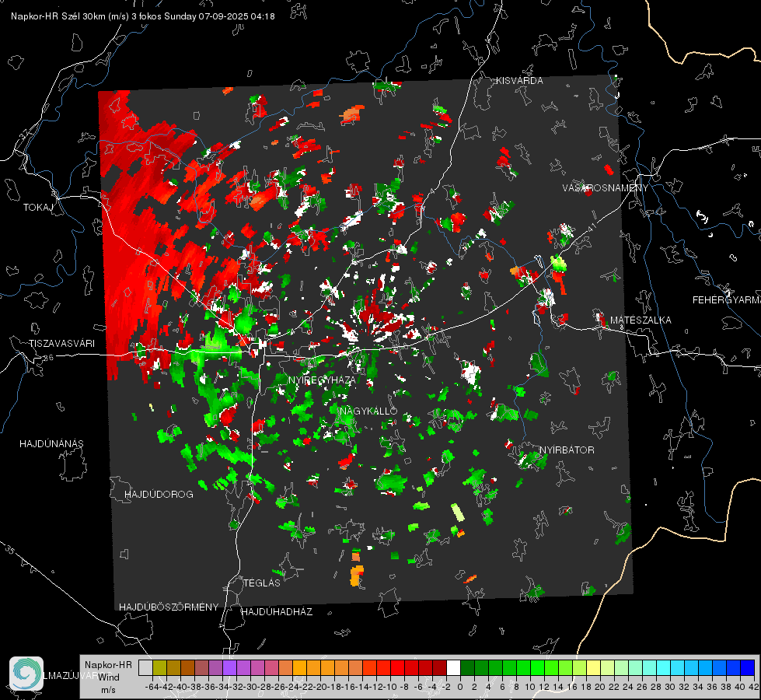
Task: Select the VÁSÁROSNAMÉNY label on the map
Action: click(606, 188)
